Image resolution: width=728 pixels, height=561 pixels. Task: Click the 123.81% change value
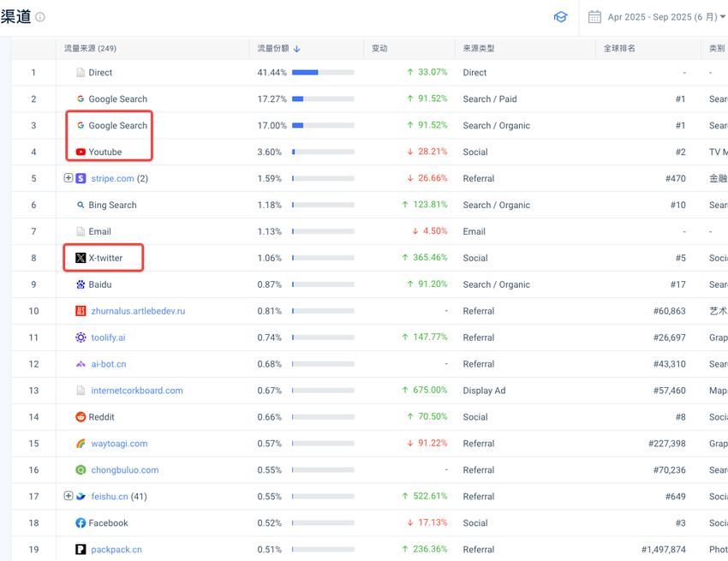[x=430, y=205]
